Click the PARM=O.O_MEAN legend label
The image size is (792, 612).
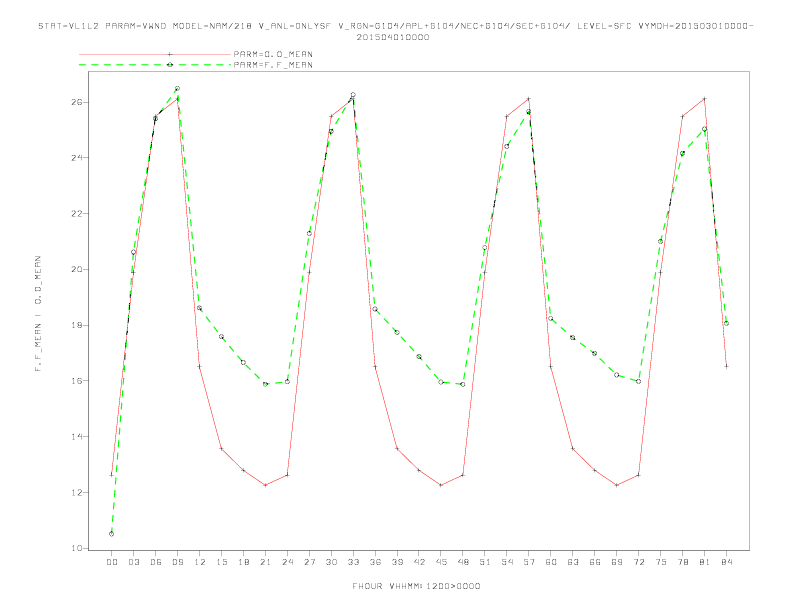[x=273, y=54]
